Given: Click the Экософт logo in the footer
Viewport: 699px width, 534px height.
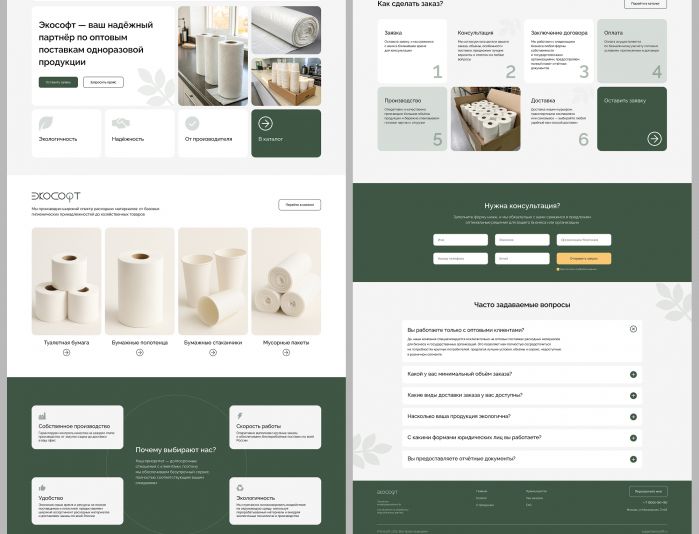Looking at the screenshot, I should (x=387, y=492).
